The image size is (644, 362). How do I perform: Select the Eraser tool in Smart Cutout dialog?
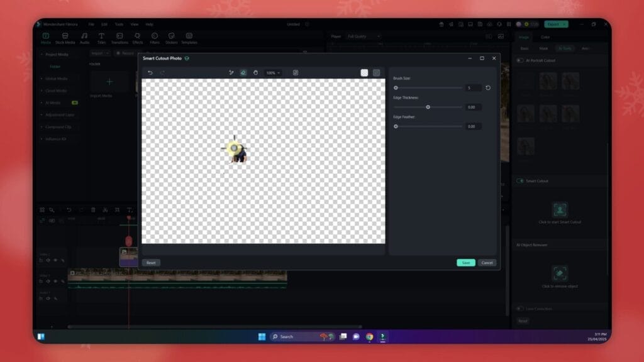242,72
